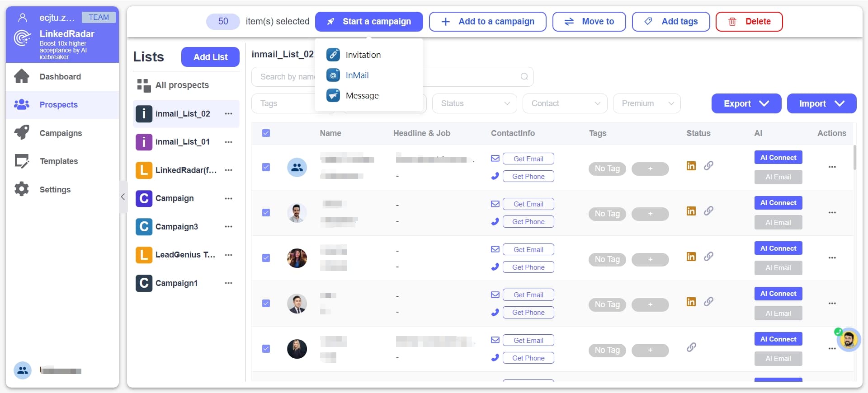Click the purple inmail_List_01 list icon

(144, 142)
